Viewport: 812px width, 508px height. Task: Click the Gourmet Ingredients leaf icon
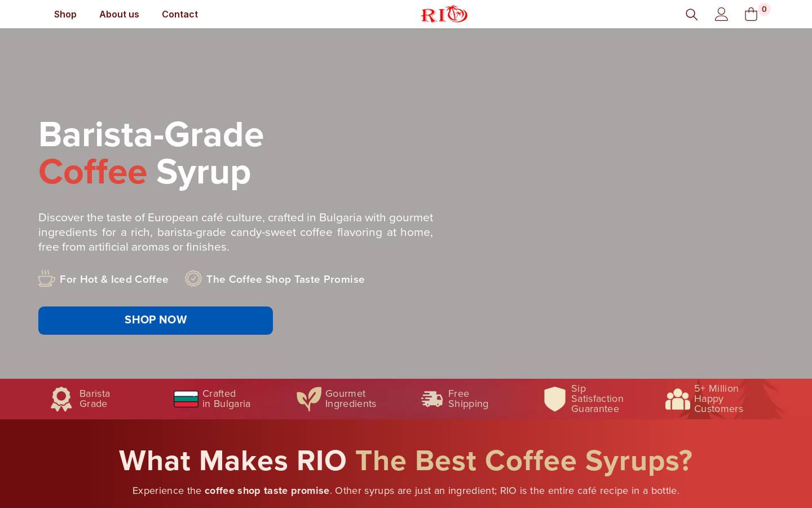309,399
